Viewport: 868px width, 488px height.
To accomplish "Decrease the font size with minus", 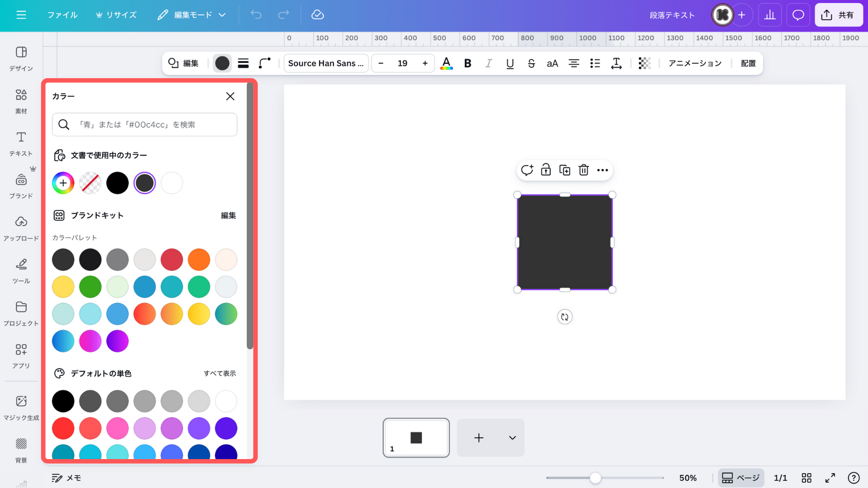I will pyautogui.click(x=381, y=63).
